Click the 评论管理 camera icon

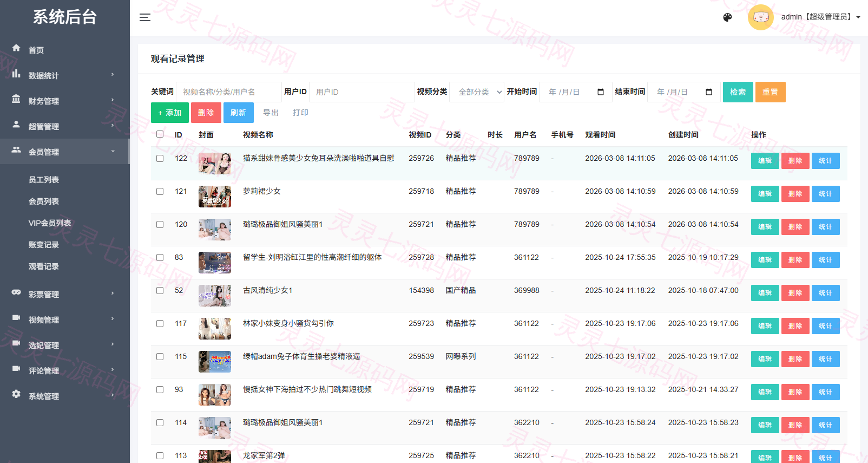click(x=16, y=368)
